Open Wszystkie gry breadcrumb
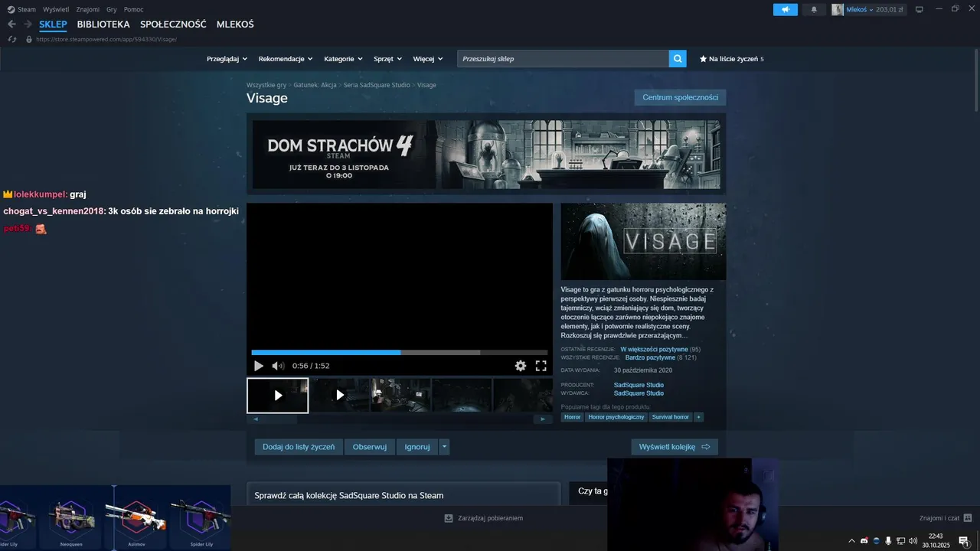Image resolution: width=980 pixels, height=551 pixels. click(266, 85)
